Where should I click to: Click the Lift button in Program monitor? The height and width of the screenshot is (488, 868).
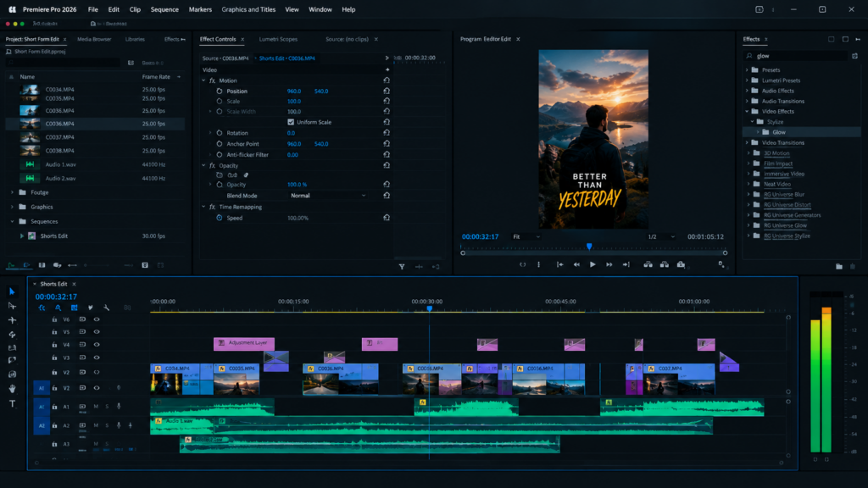click(648, 264)
